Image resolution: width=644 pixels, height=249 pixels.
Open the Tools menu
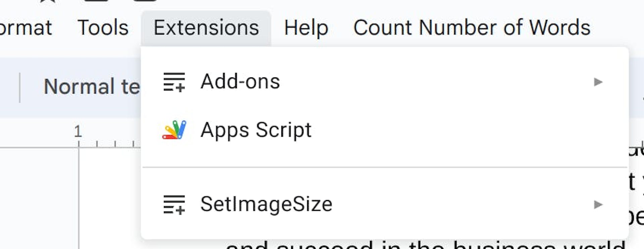[103, 27]
